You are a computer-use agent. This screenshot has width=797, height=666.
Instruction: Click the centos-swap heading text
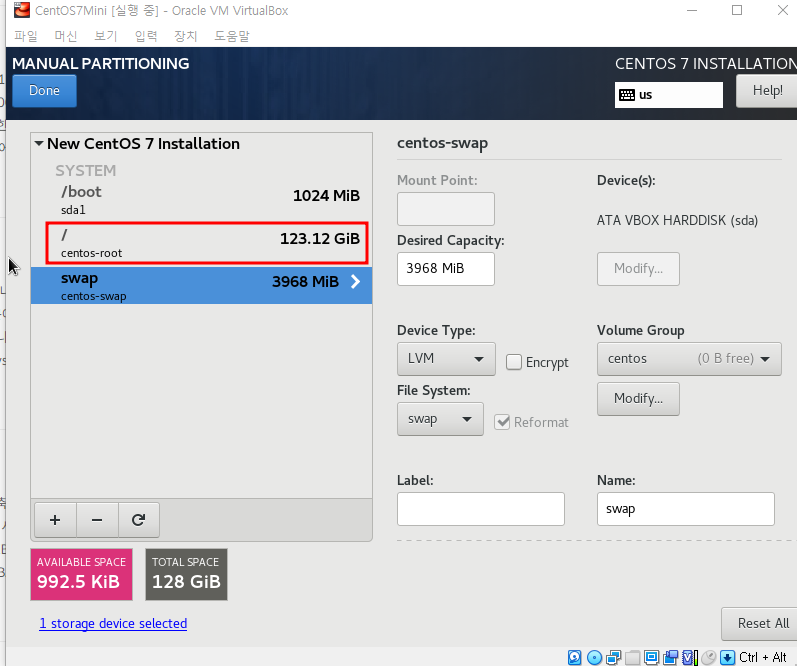click(442, 143)
